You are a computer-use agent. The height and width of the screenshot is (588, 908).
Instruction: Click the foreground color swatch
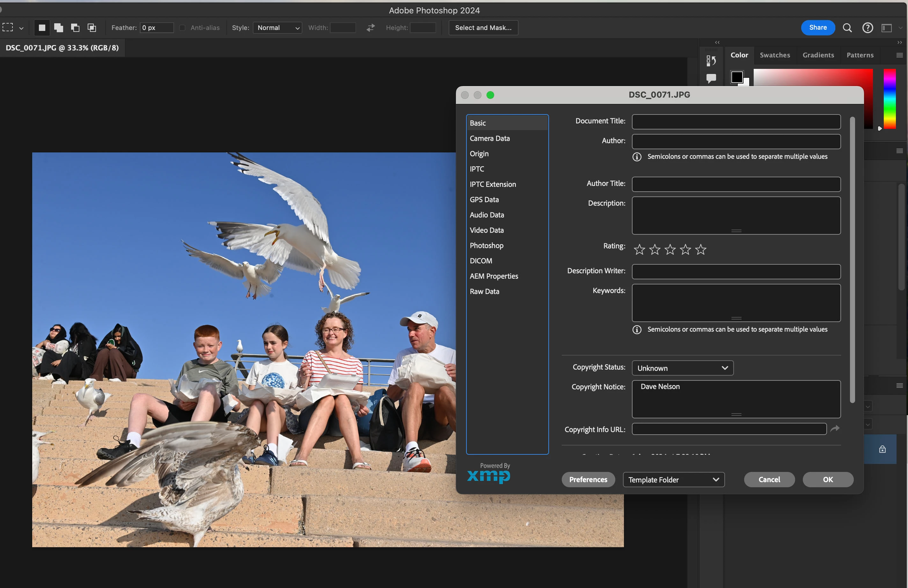tap(736, 77)
